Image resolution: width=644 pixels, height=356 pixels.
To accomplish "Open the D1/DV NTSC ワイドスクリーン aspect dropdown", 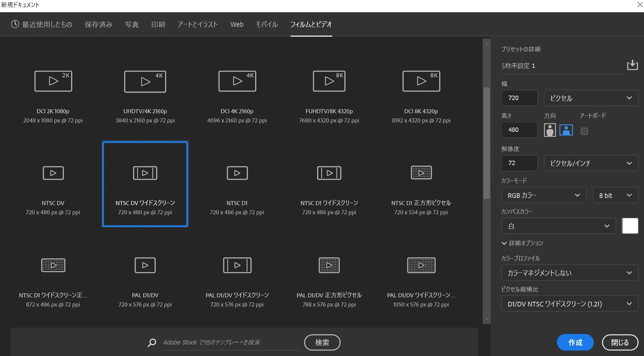I will (570, 304).
